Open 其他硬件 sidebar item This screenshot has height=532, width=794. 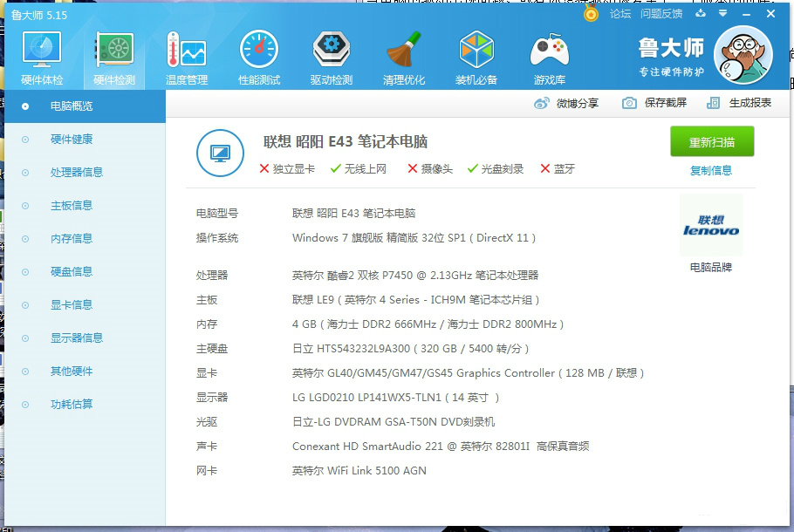coord(86,371)
